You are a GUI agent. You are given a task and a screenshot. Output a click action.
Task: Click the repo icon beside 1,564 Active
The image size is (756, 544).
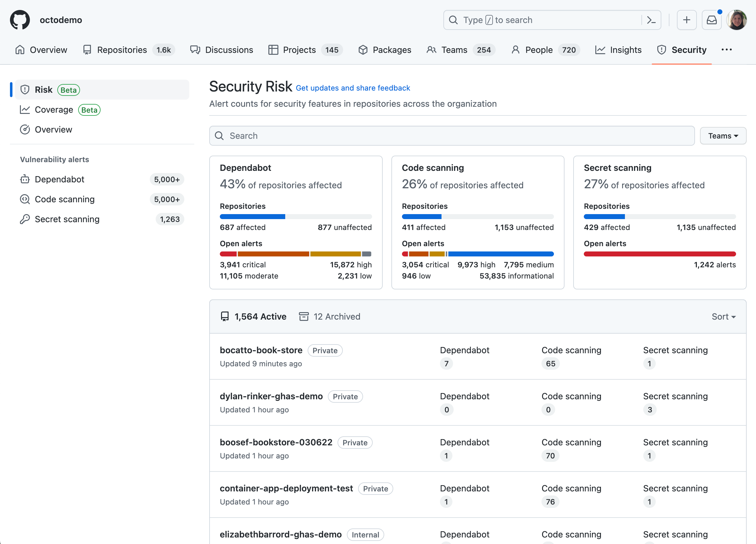point(225,317)
